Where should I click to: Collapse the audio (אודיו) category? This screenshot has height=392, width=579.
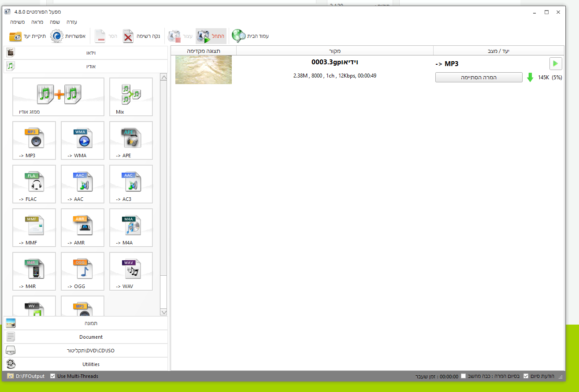pos(86,67)
